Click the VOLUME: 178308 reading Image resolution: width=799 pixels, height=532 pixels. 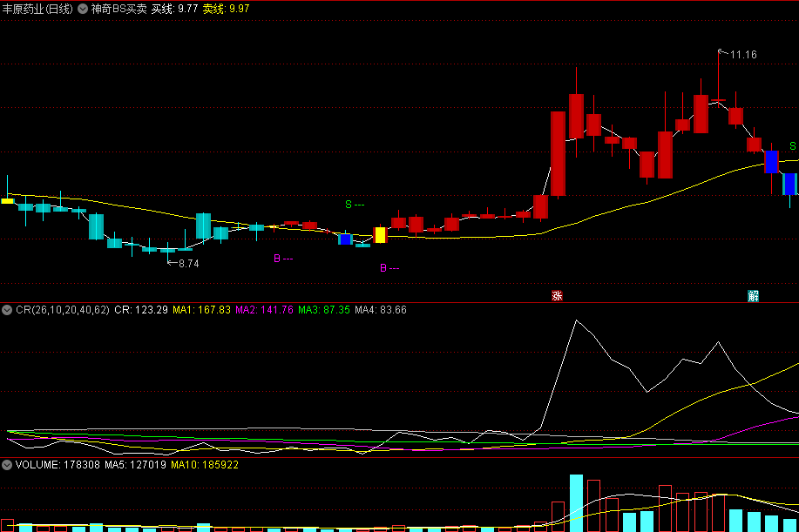click(58, 465)
